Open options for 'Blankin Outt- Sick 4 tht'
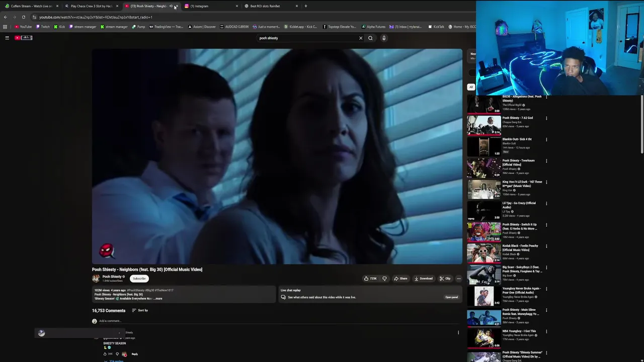This screenshot has width=644, height=362. tap(546, 140)
